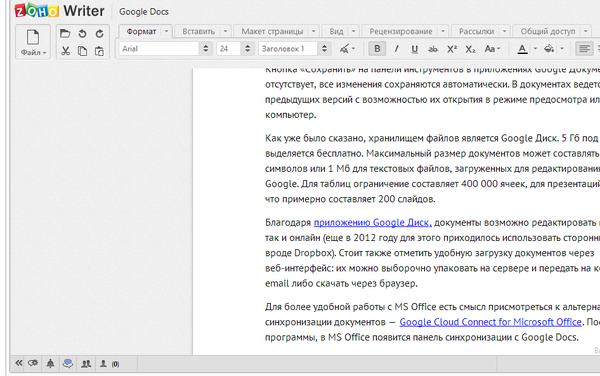Switch to the Рецензирование tab
The height and width of the screenshot is (376, 600).
pyautogui.click(x=401, y=31)
